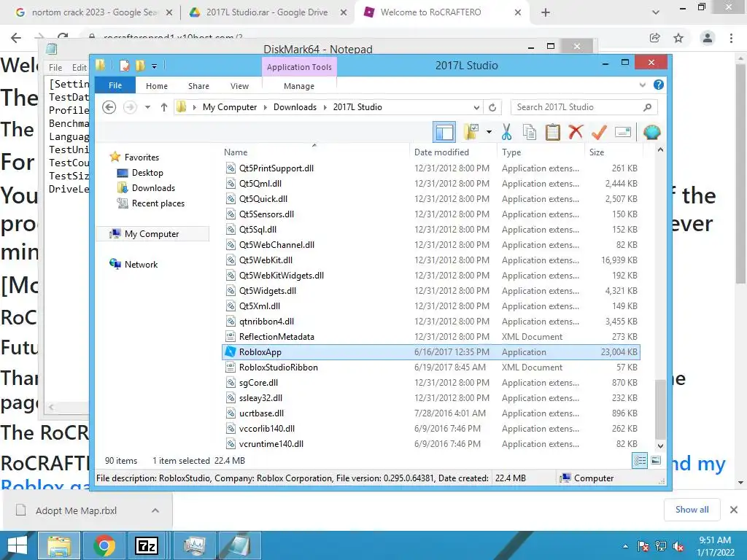Viewport: 747px width, 560px height.
Task: Open the Chrome three-dot menu
Action: (x=731, y=38)
